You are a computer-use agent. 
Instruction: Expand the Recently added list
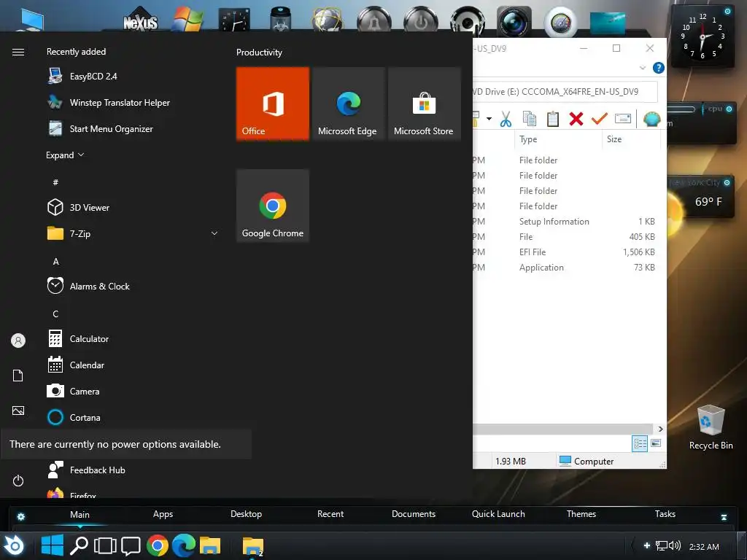tap(65, 155)
